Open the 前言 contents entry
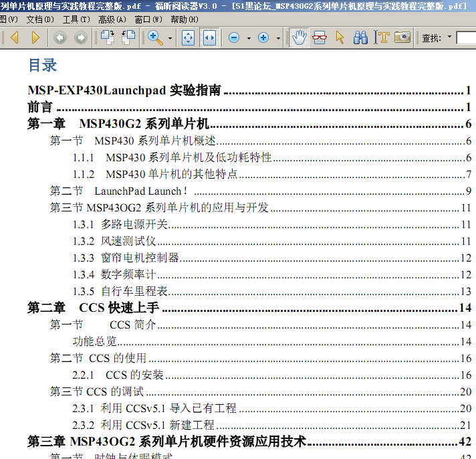This screenshot has width=476, height=459. point(249,107)
